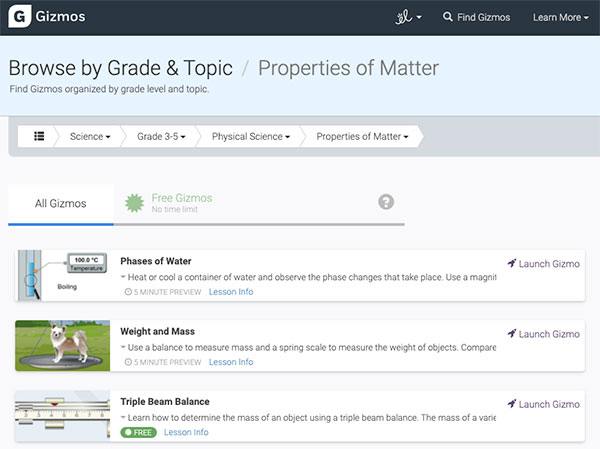The height and width of the screenshot is (449, 600).
Task: Switch to the All Gizmos tab
Action: [x=60, y=204]
